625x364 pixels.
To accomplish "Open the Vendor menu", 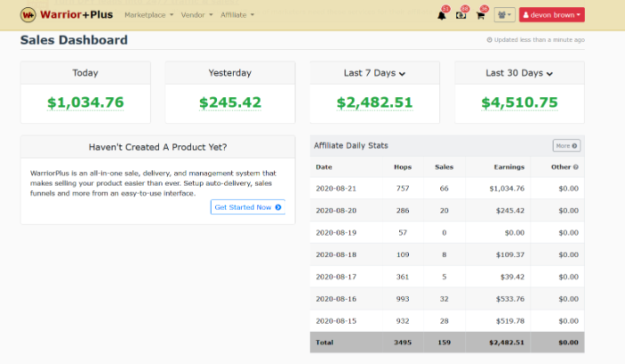I will pyautogui.click(x=196, y=15).
